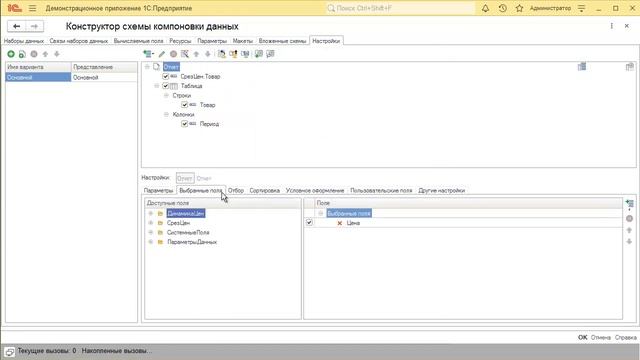
Task: Move the settings variant down
Action: tap(57, 54)
